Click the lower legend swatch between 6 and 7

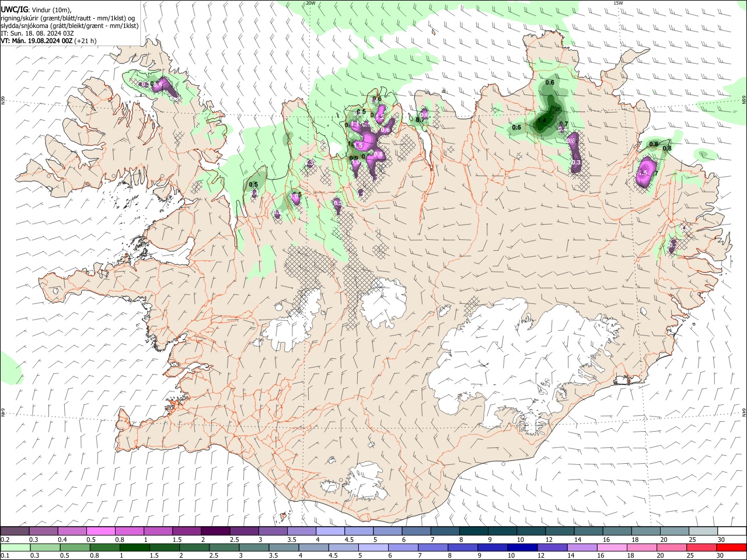(403, 547)
